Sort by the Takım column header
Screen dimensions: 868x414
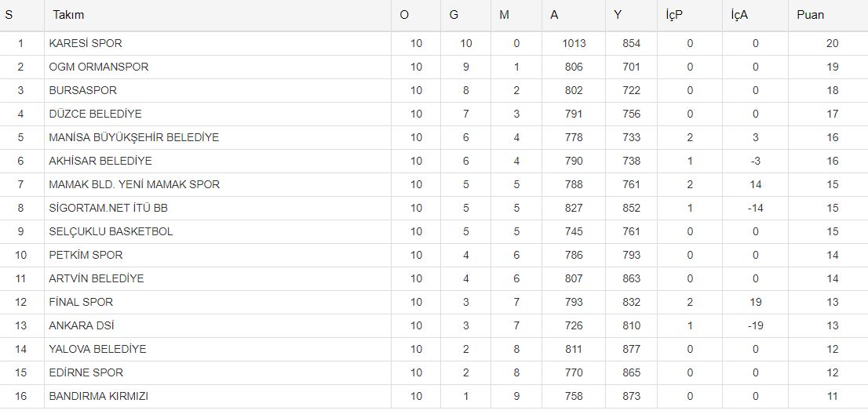tap(69, 15)
